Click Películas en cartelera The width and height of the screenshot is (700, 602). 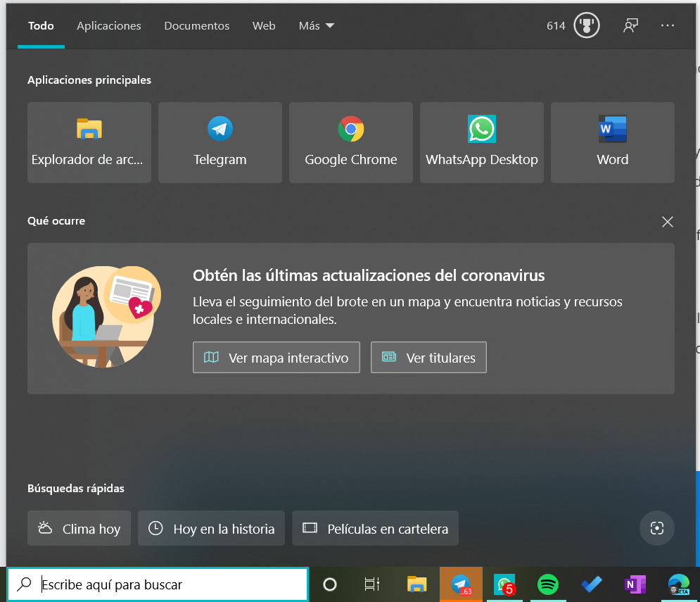[x=376, y=528]
